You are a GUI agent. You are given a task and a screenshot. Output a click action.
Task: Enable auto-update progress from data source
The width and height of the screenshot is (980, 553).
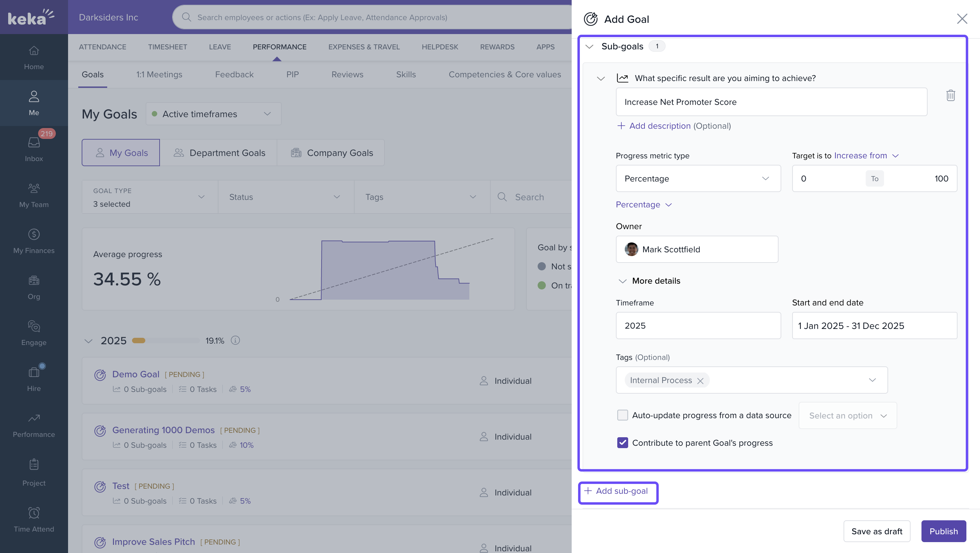point(622,415)
